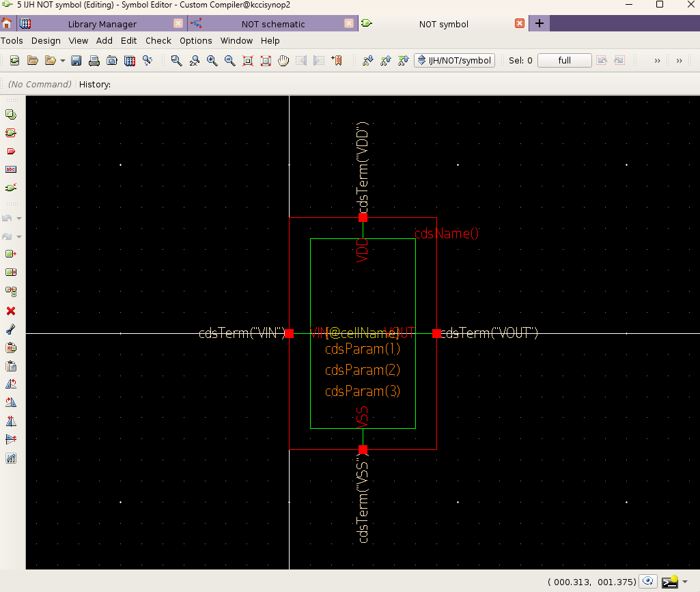Viewport: 700px width, 592px height.
Task: Flip horizontally with mirror icon
Action: (11, 421)
